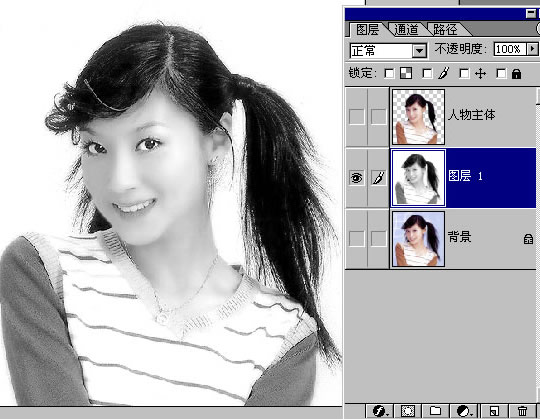This screenshot has width=540, height=419.
Task: Select the 背景 layer thumbnail
Action: click(418, 239)
